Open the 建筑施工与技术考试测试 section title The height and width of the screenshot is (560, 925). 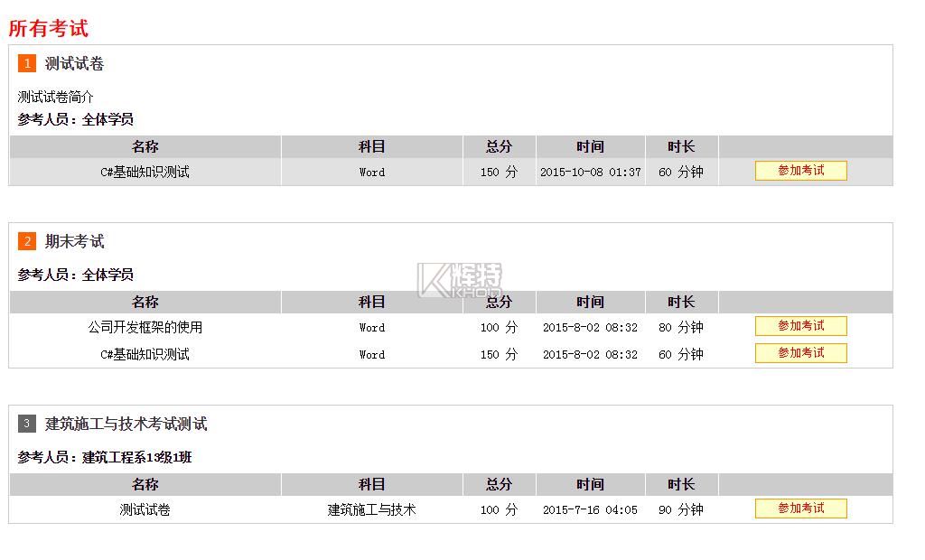pos(126,424)
